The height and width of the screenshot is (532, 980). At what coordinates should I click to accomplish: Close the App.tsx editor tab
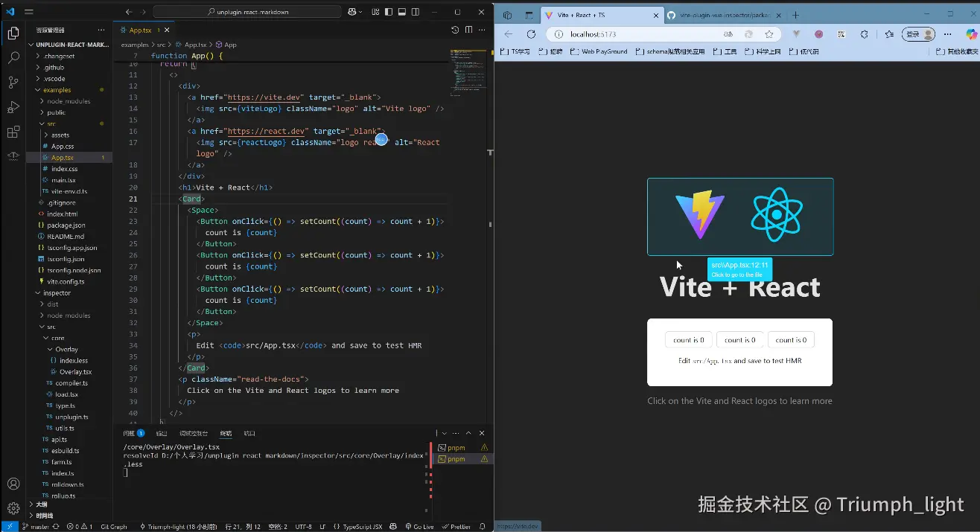point(167,30)
